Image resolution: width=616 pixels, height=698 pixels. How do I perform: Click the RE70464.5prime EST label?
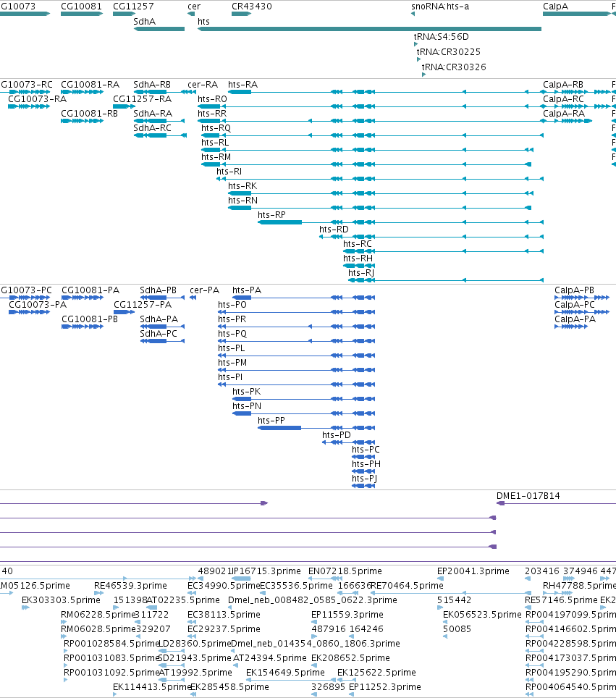[x=407, y=585]
